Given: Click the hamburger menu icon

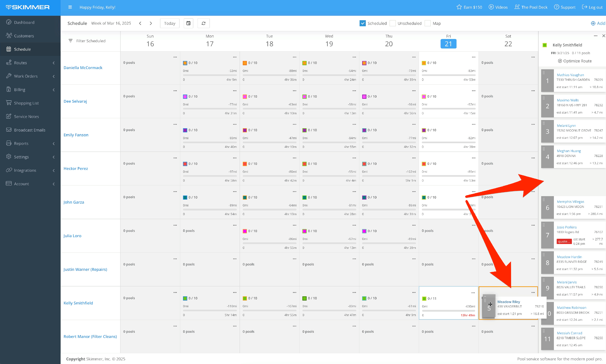Looking at the screenshot, I should (70, 7).
